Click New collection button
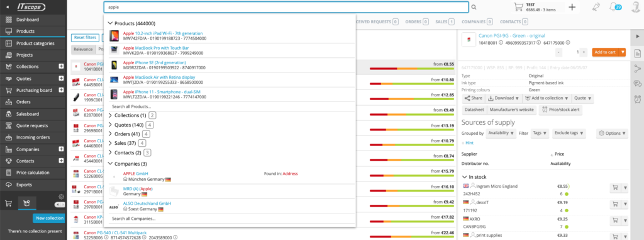The width and height of the screenshot is (644, 240). 48,218
